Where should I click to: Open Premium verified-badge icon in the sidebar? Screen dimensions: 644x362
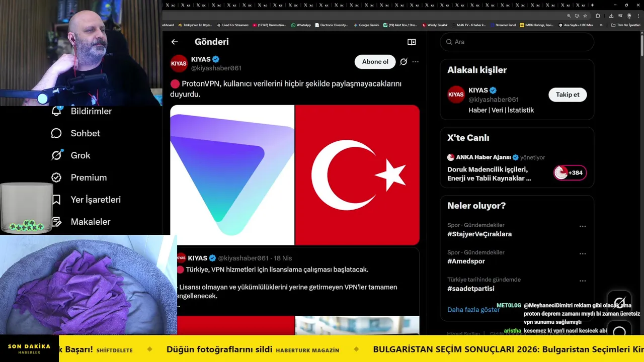click(56, 177)
